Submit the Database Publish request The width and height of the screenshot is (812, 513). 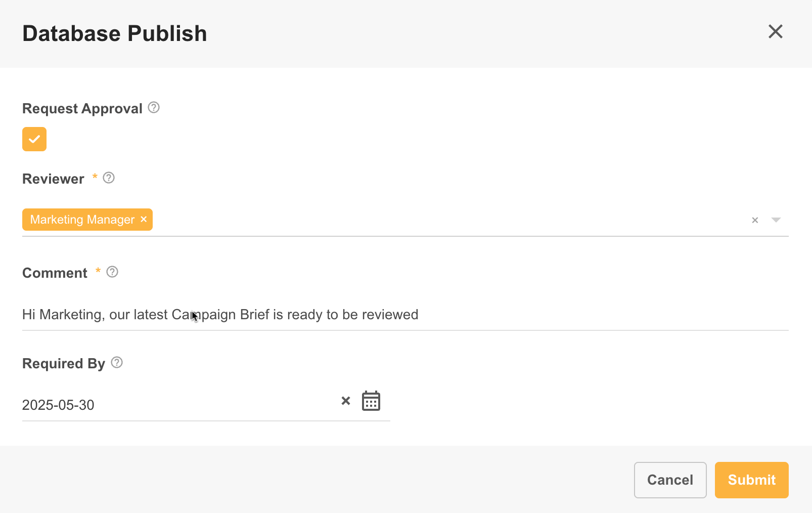point(751,480)
